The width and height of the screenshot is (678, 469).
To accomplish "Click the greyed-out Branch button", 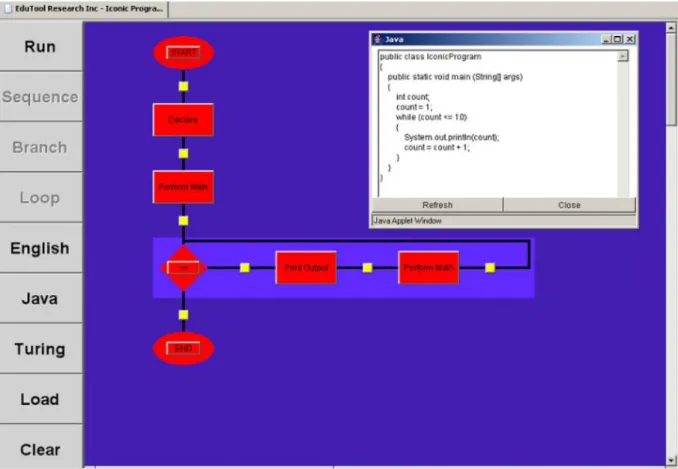I will click(40, 147).
